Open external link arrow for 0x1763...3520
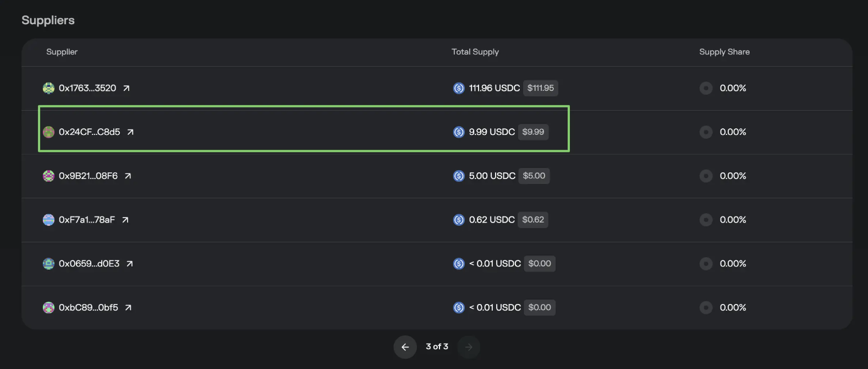Screen dimensions: 868x369 click(x=127, y=88)
